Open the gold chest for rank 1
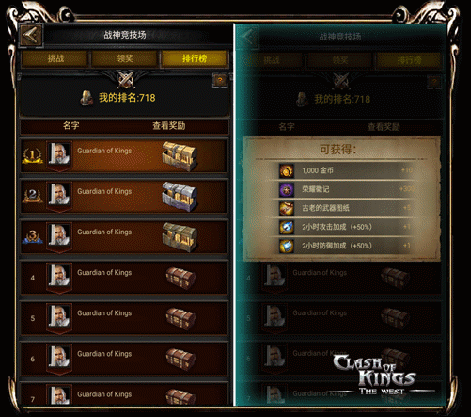The image size is (473, 419). coord(180,156)
